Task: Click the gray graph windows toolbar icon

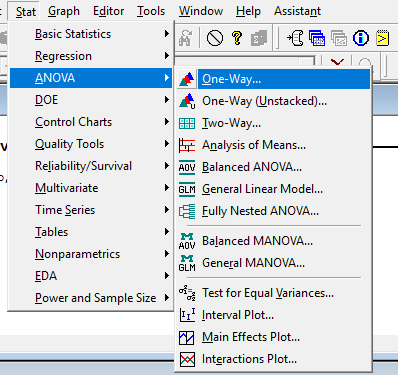Action: click(339, 38)
